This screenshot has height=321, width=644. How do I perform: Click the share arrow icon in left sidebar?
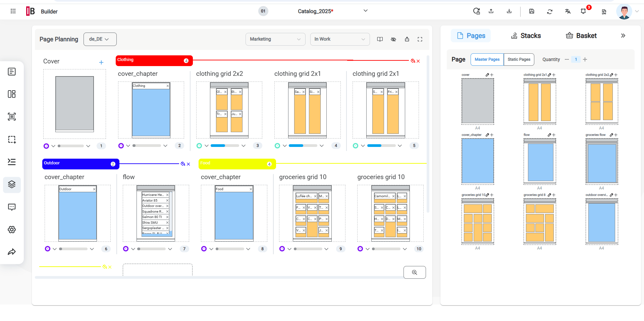pyautogui.click(x=12, y=252)
